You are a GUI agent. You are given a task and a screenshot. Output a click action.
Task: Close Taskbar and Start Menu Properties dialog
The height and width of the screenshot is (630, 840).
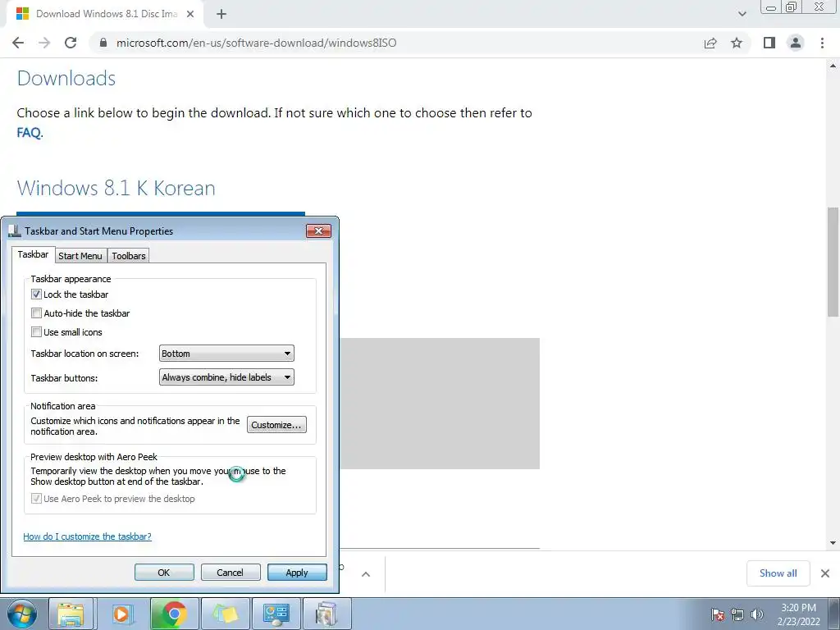tap(319, 231)
